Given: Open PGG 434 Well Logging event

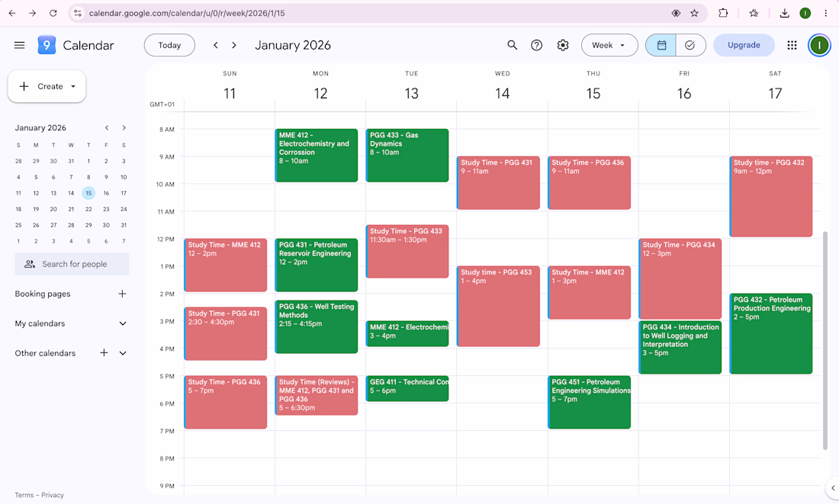Looking at the screenshot, I should click(680, 347).
